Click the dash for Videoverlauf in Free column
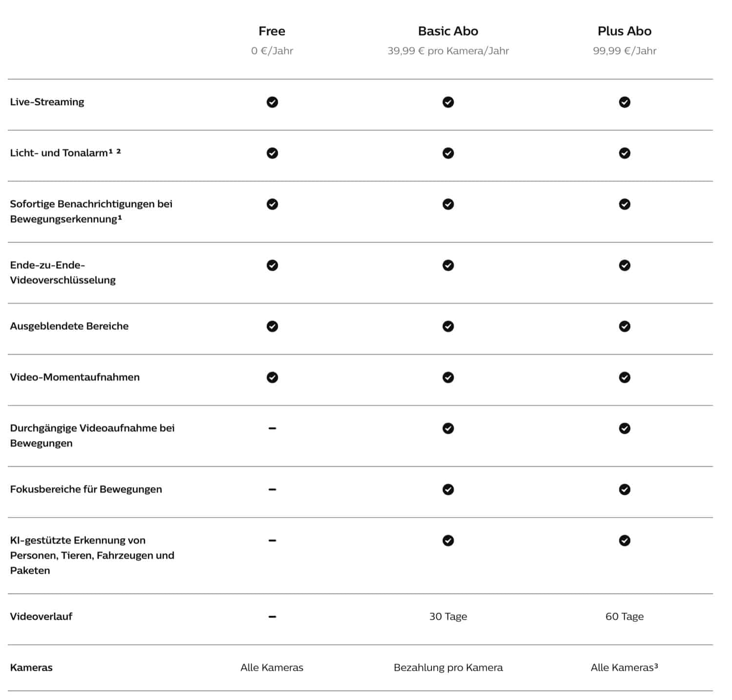Image resolution: width=732 pixels, height=700 pixels. click(x=272, y=617)
